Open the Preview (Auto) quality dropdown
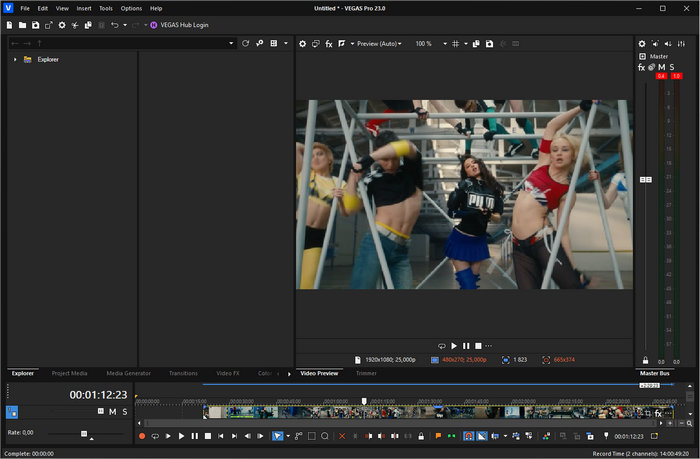This screenshot has width=700, height=459. pyautogui.click(x=376, y=44)
